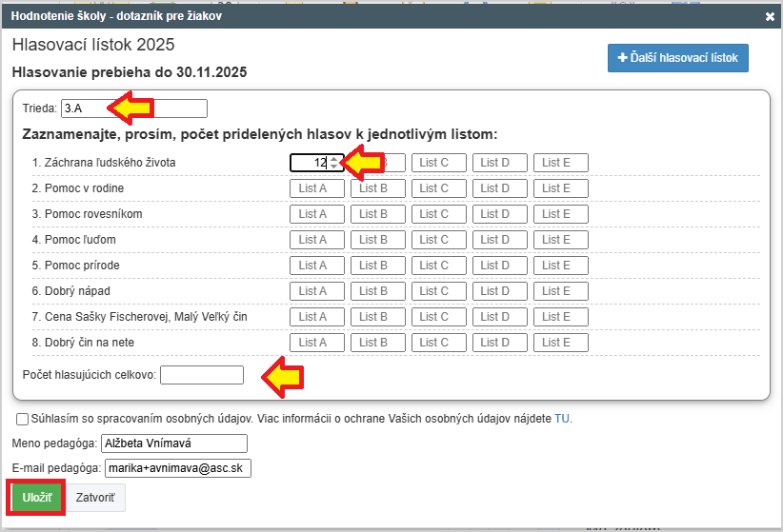Click the Meno pedagóga field
783x532 pixels.
click(173, 443)
